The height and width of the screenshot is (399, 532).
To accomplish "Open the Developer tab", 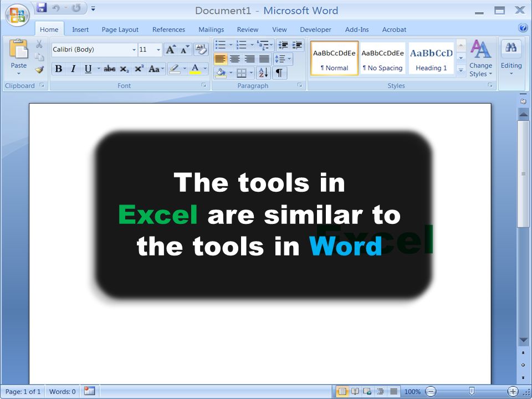I will tap(315, 29).
